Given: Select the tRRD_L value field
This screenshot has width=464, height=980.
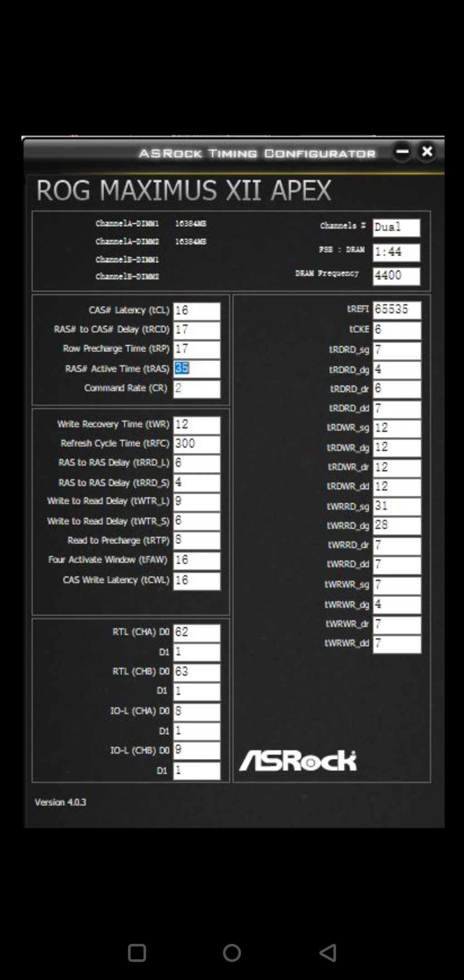Looking at the screenshot, I should (x=197, y=464).
